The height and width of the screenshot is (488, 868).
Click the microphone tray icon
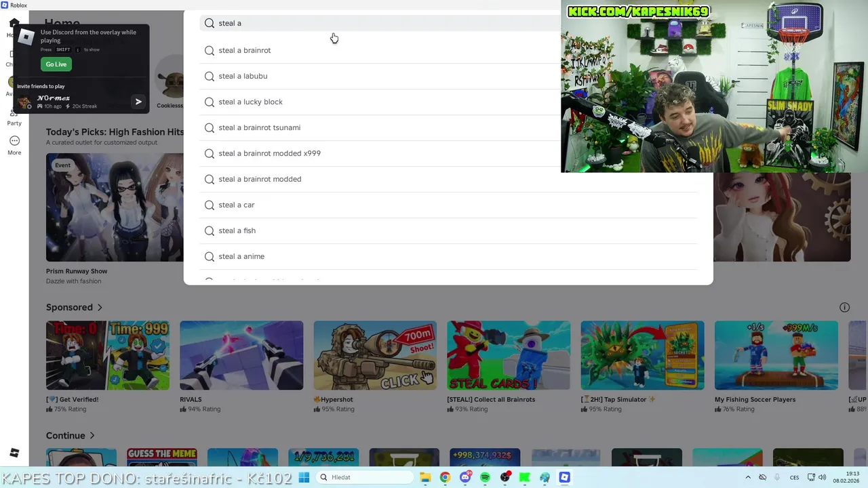(x=777, y=477)
